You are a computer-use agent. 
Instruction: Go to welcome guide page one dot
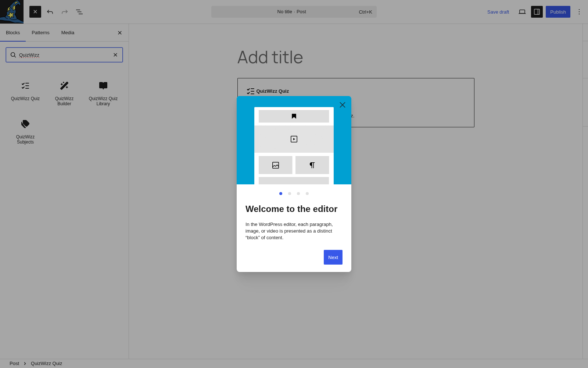[x=281, y=194]
